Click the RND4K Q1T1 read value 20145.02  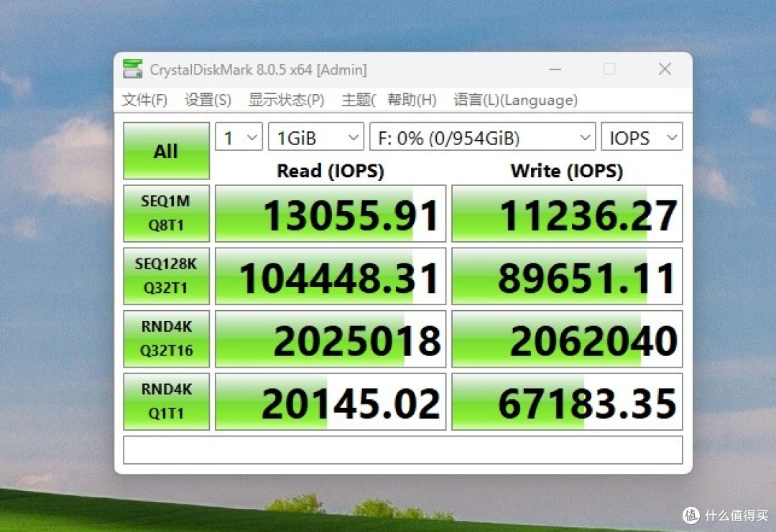(x=331, y=401)
